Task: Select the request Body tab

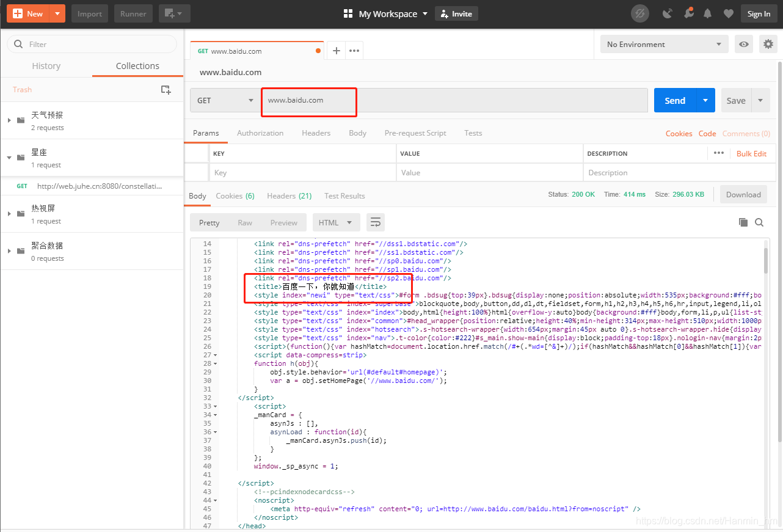Action: click(x=358, y=133)
